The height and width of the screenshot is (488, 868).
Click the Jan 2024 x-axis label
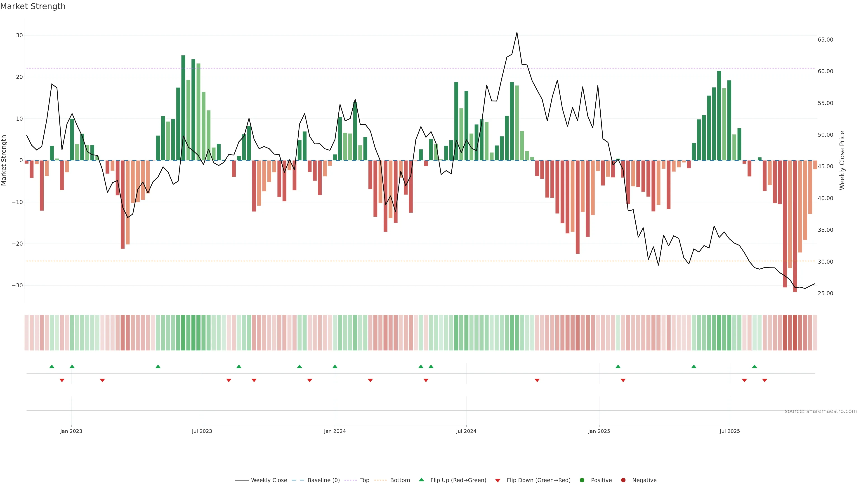335,431
